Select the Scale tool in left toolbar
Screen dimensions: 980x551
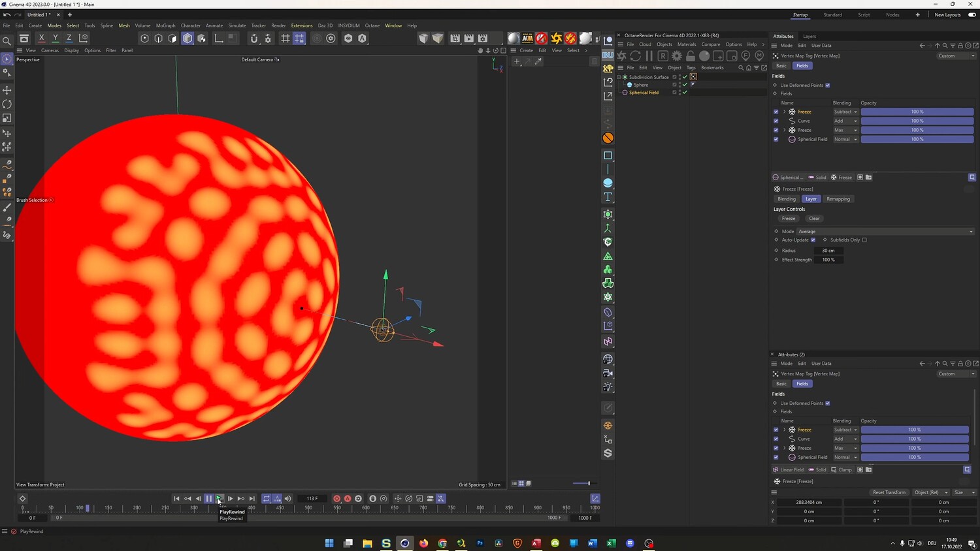(x=7, y=118)
